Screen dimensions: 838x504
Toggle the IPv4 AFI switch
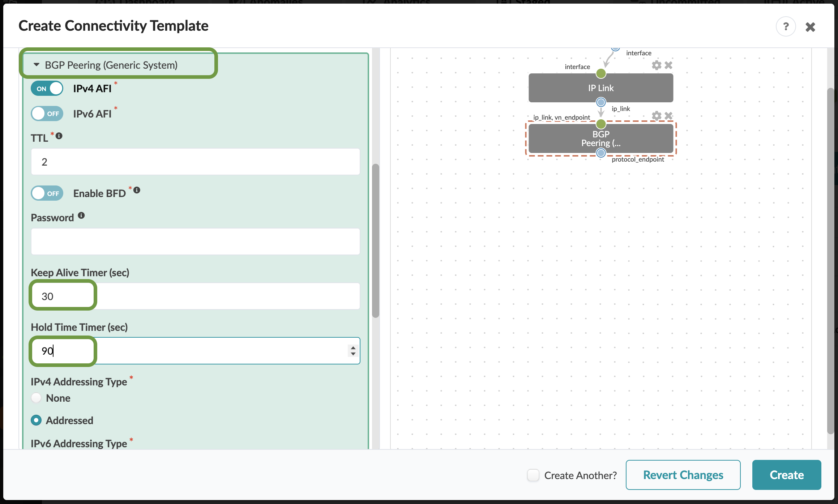coord(47,89)
